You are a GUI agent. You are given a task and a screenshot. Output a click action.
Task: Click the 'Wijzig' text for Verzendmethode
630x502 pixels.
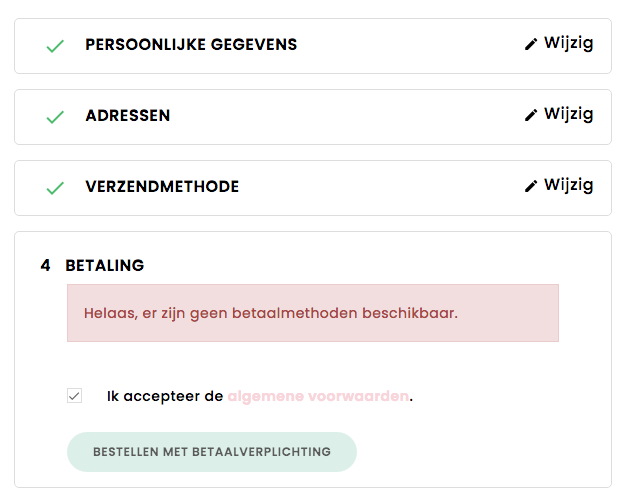(x=569, y=185)
